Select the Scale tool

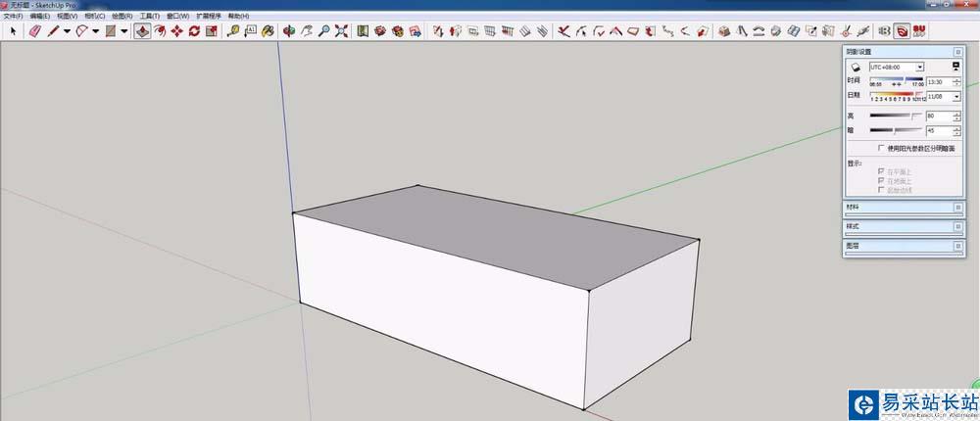coord(212,31)
